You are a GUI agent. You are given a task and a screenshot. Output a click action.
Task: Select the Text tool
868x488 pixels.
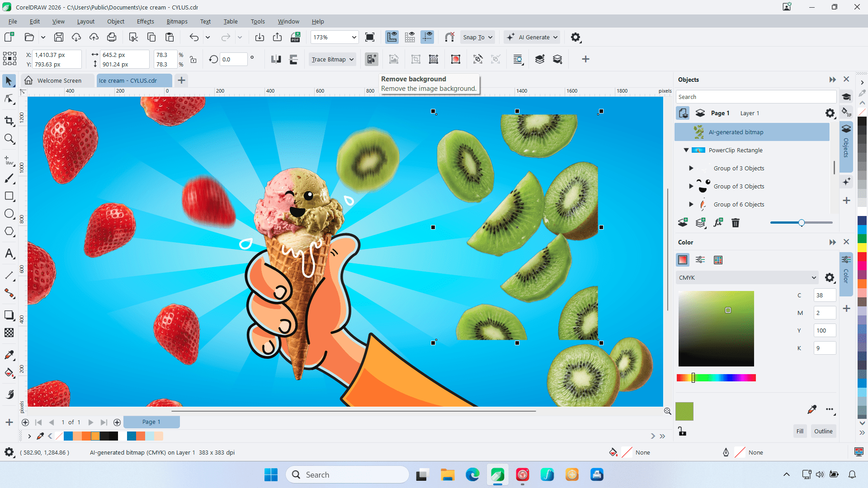[9, 253]
